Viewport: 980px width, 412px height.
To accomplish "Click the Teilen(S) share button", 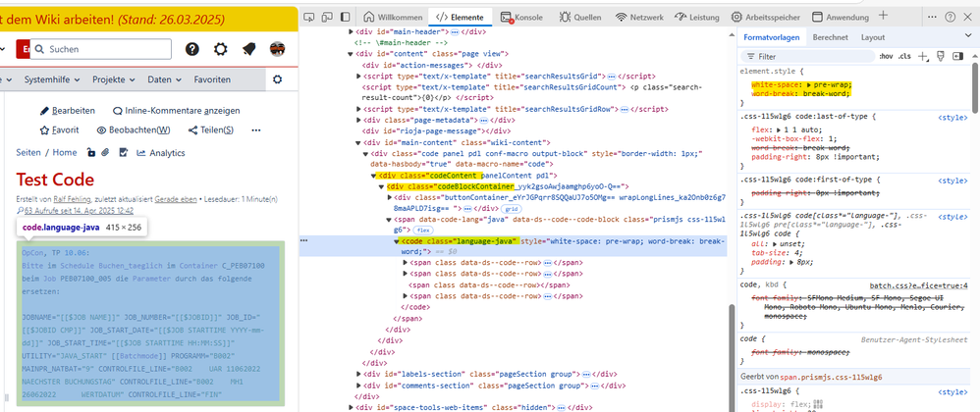I will [211, 129].
